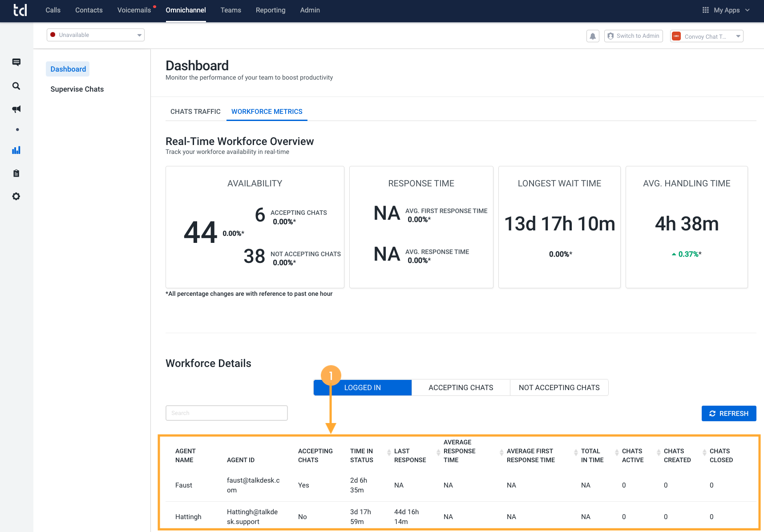This screenshot has width=764, height=532.
Task: Select the Accepting Chats filter
Action: 461,387
